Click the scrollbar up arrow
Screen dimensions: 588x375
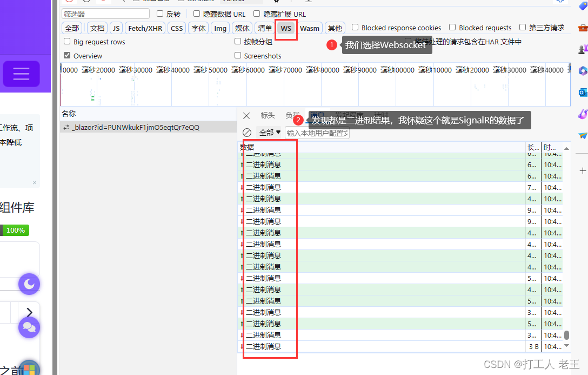(566, 149)
